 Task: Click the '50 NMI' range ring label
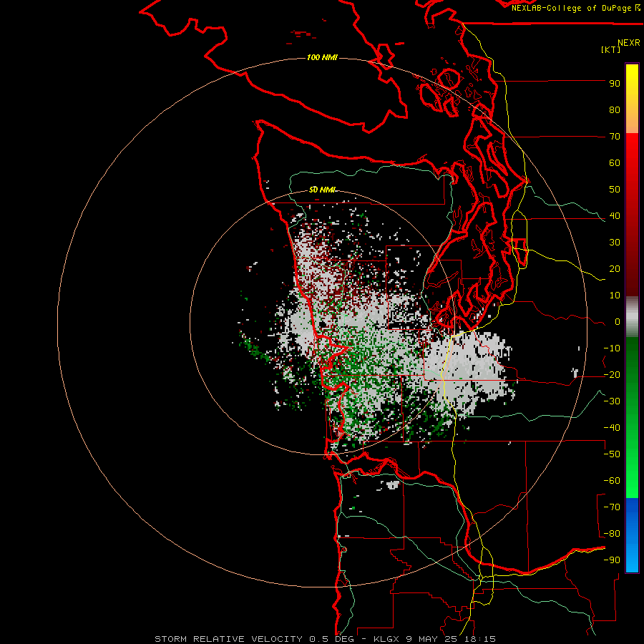(x=323, y=190)
